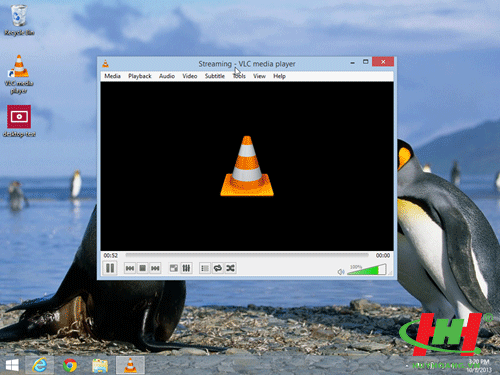Screen dimensions: 500x375
Task: Adjust the green volume slider
Action: pyautogui.click(x=366, y=270)
